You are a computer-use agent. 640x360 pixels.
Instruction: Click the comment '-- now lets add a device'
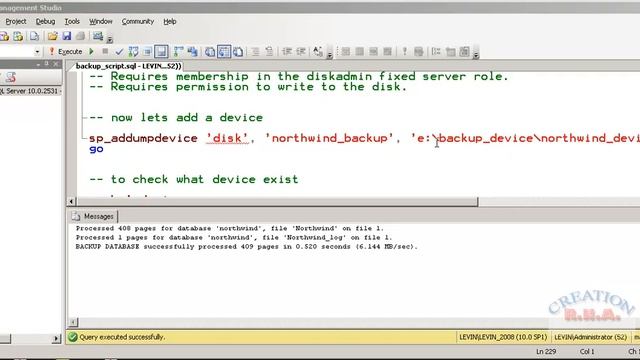click(176, 118)
